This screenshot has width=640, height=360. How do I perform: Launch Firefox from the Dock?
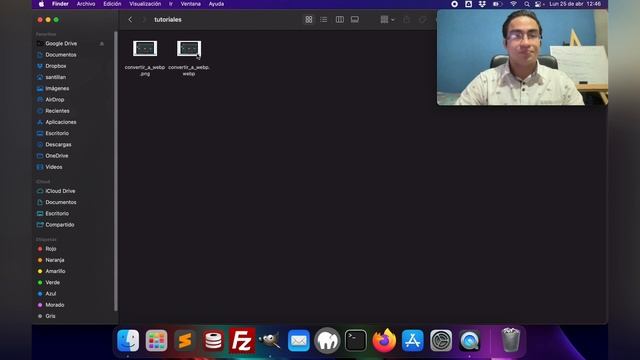(x=384, y=340)
